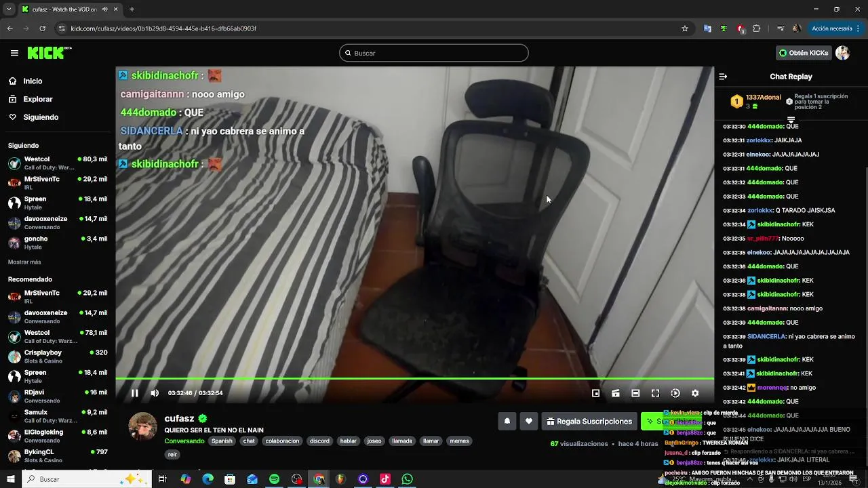The image size is (868, 488).
Task: Expand Mostrar más in following list
Action: 24,262
